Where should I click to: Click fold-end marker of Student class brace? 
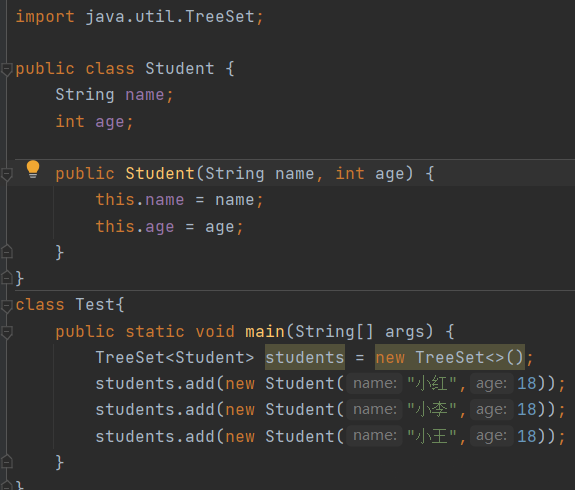click(x=7, y=278)
